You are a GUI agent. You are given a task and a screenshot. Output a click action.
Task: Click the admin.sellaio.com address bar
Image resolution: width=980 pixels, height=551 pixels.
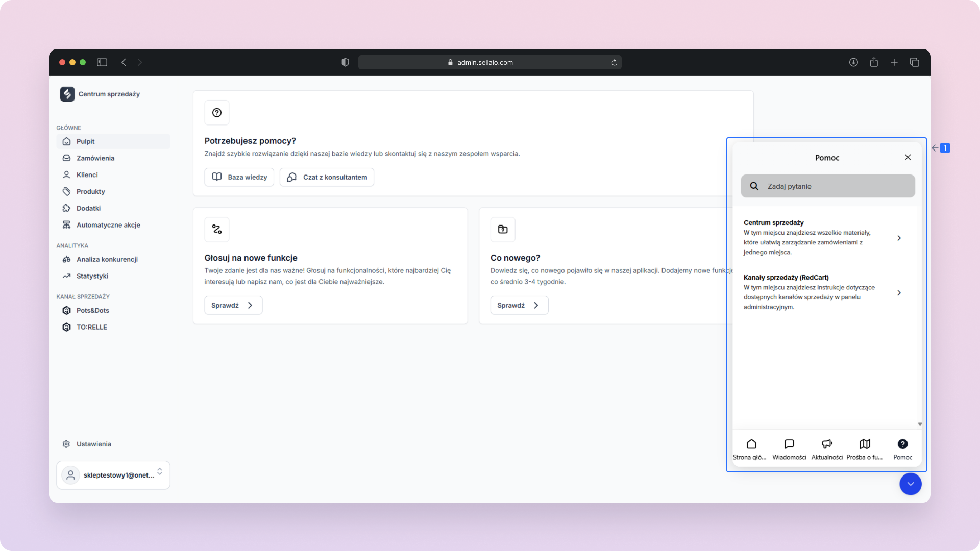point(489,62)
